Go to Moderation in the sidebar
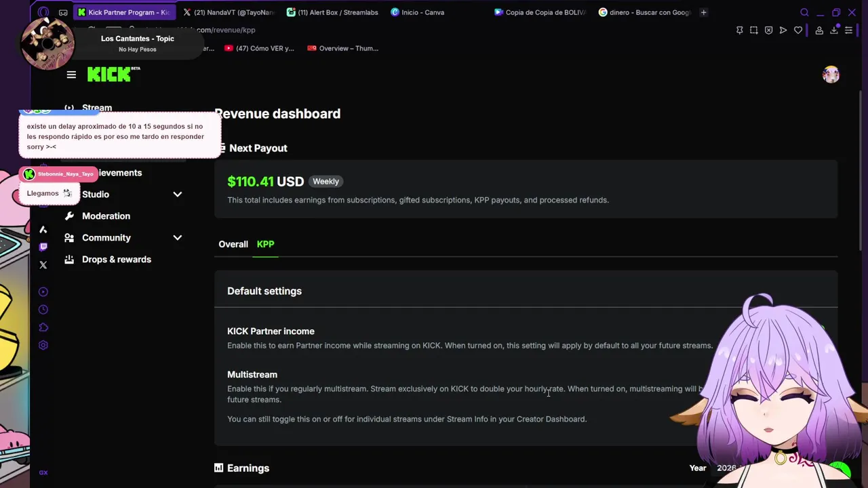This screenshot has width=868, height=488. pyautogui.click(x=106, y=216)
